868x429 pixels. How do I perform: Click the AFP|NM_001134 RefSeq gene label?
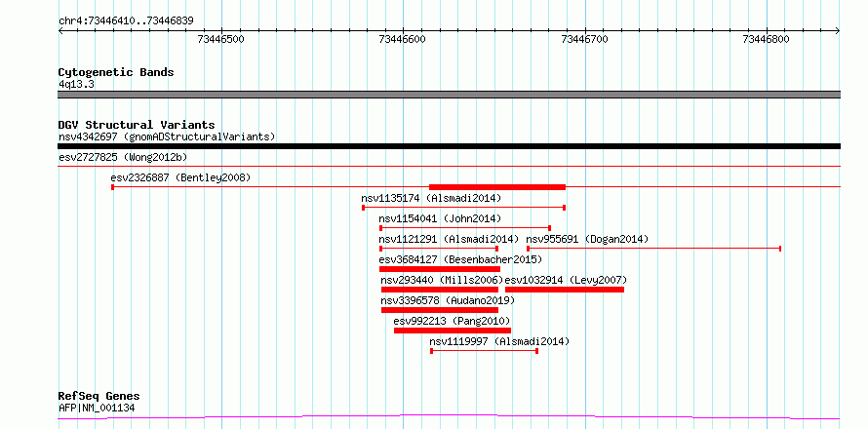click(97, 409)
